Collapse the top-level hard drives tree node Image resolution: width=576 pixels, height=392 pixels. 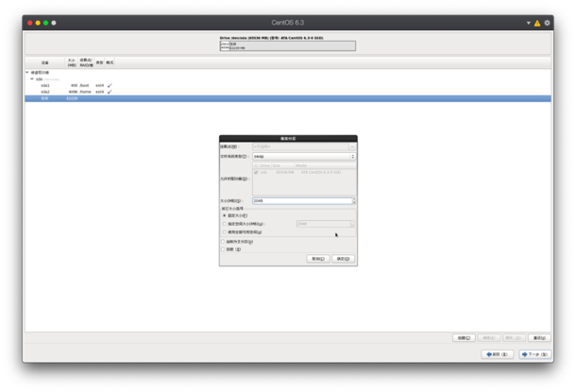26,73
